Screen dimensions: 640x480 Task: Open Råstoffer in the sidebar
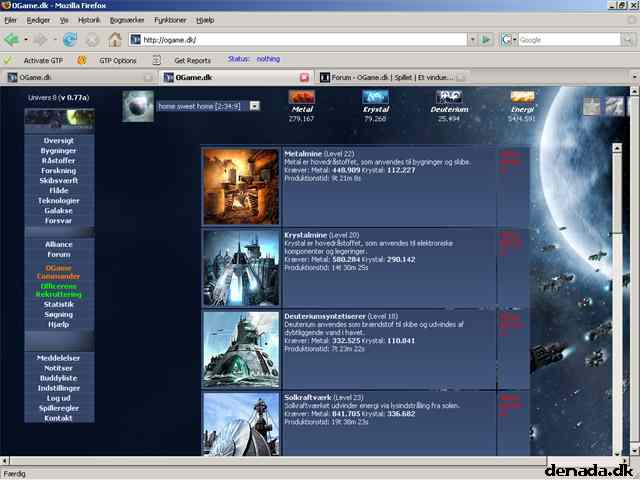pos(58,160)
